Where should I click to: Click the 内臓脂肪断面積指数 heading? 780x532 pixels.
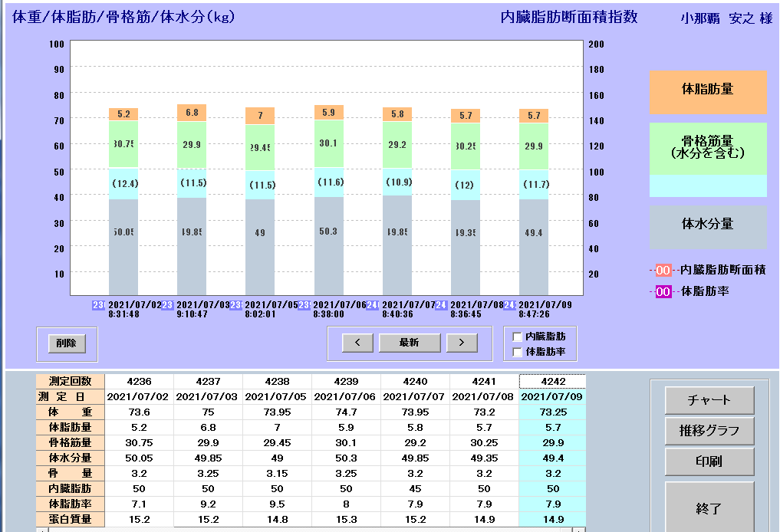pyautogui.click(x=569, y=17)
